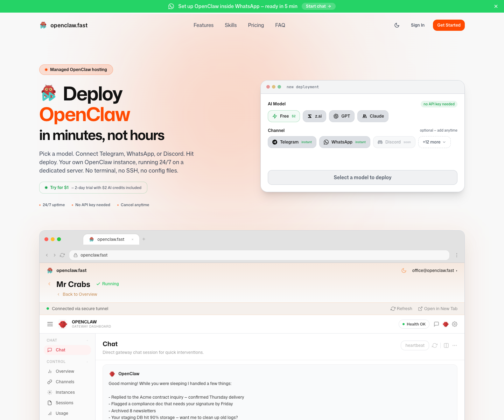Open the settings gear in gateway header
The width and height of the screenshot is (504, 420).
tap(455, 324)
